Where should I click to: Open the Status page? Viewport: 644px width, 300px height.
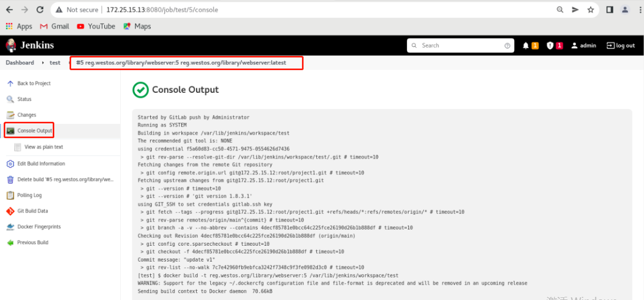click(24, 99)
